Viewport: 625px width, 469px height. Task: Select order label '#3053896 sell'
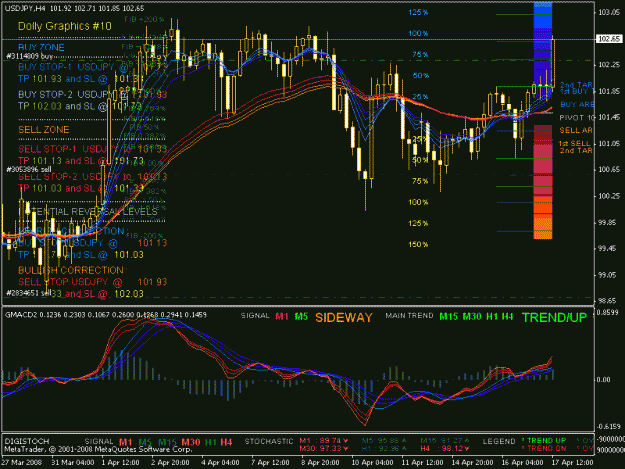pos(29,169)
